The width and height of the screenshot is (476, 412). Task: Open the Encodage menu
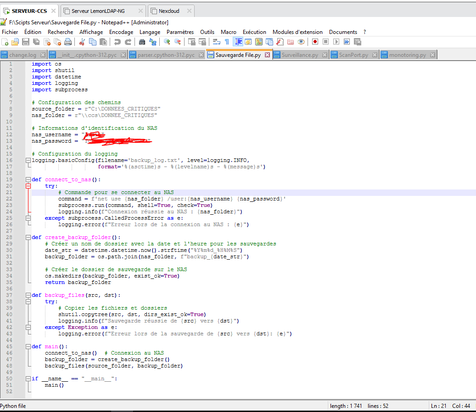pyautogui.click(x=121, y=32)
